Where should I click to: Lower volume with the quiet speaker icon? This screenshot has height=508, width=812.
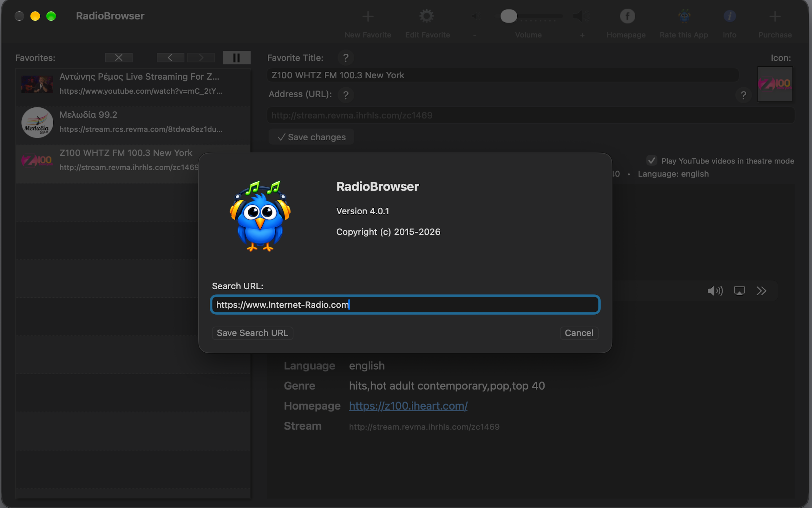475,16
